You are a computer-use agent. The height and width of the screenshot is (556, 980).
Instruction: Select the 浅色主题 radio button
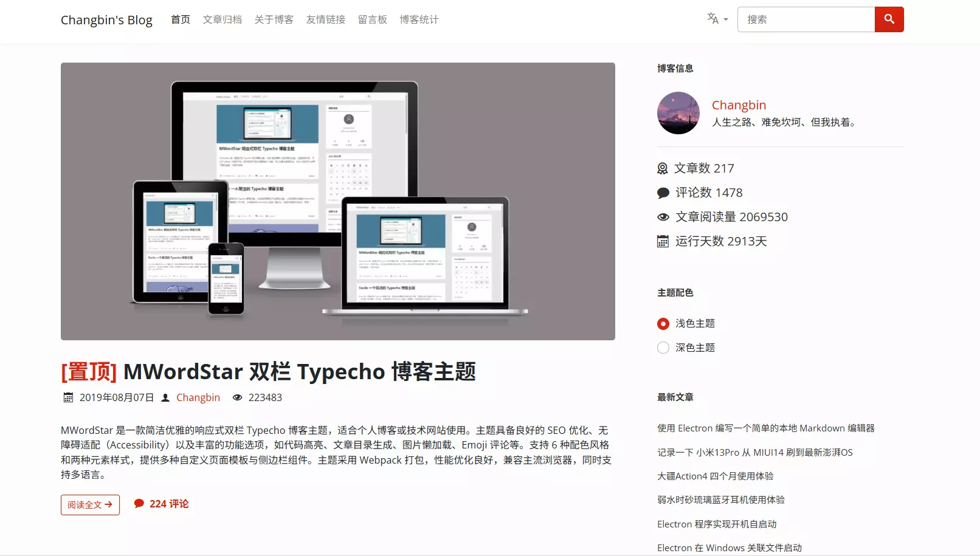pos(662,323)
